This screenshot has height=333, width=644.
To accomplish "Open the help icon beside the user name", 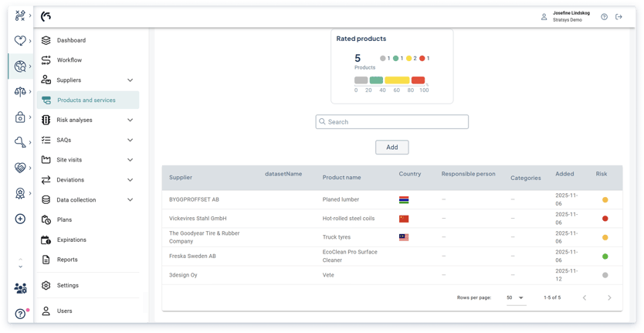I will (604, 17).
